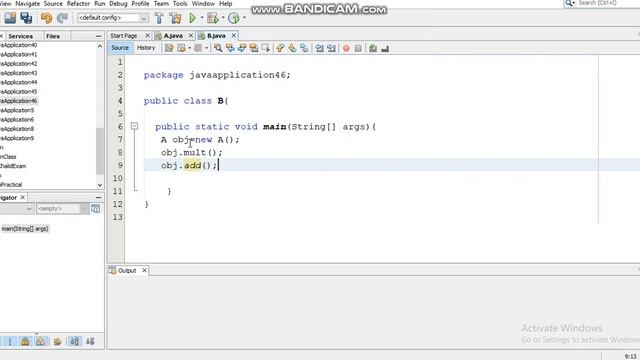Screen dimensions: 640x360
Task: Open the Refactor menu
Action: [x=78, y=4]
